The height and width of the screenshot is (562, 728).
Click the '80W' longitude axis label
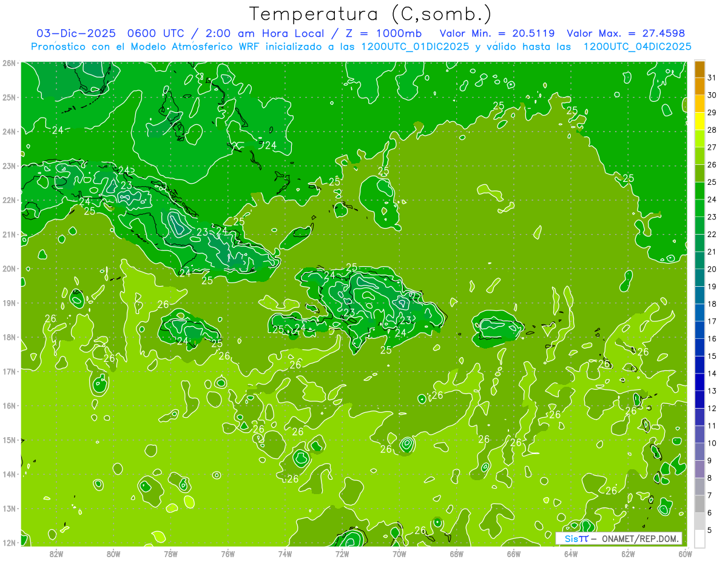(113, 554)
